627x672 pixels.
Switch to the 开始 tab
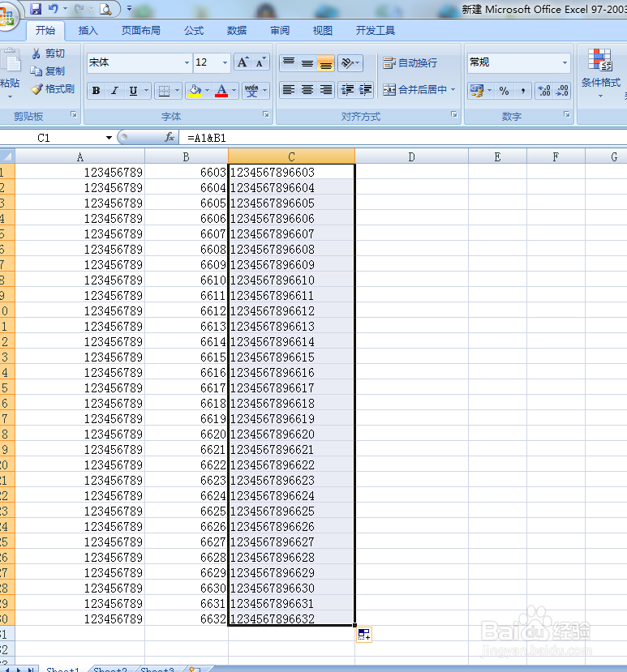coord(45,31)
